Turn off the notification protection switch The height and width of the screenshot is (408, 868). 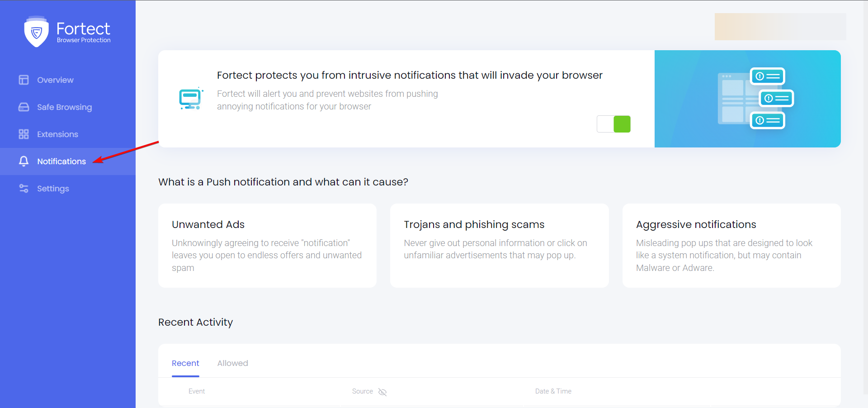click(x=613, y=124)
